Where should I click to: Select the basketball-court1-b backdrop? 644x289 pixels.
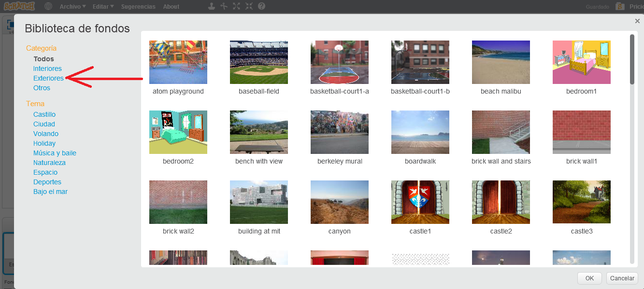click(420, 62)
